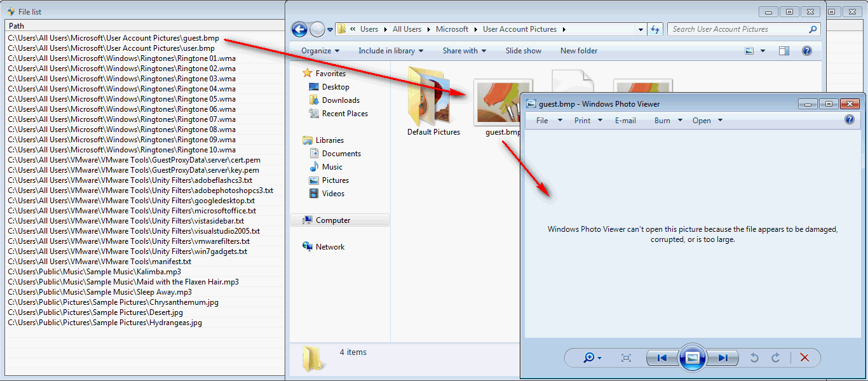Select cert.pem row in File list
Image resolution: width=868 pixels, height=381 pixels.
pyautogui.click(x=134, y=160)
